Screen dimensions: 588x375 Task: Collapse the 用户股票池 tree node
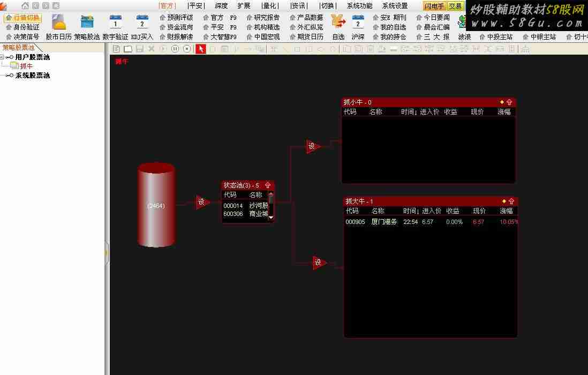(3, 57)
